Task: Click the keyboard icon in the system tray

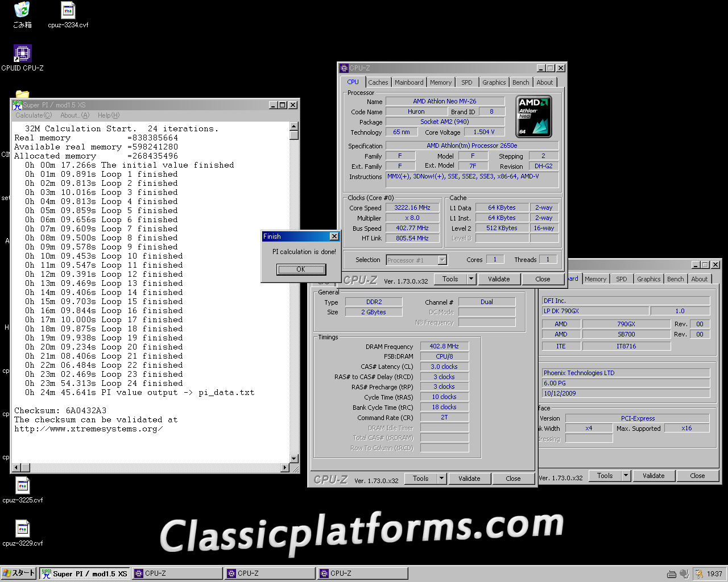Action: click(672, 574)
